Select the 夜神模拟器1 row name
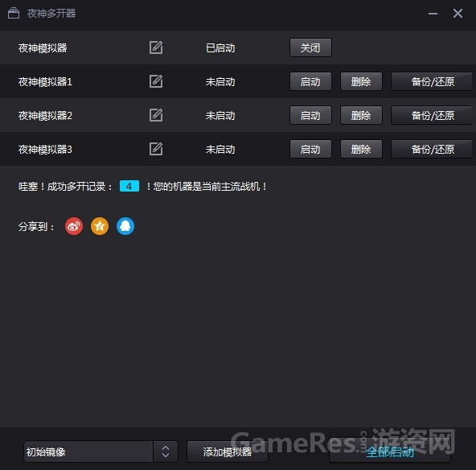This screenshot has width=476, height=470. [45, 82]
